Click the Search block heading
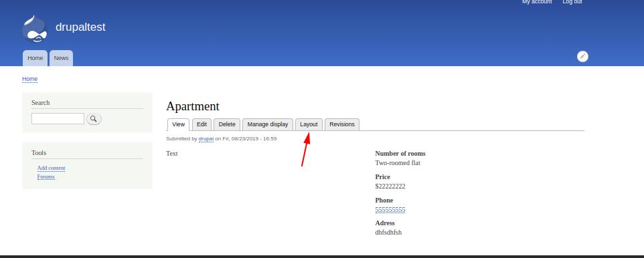 (41, 102)
